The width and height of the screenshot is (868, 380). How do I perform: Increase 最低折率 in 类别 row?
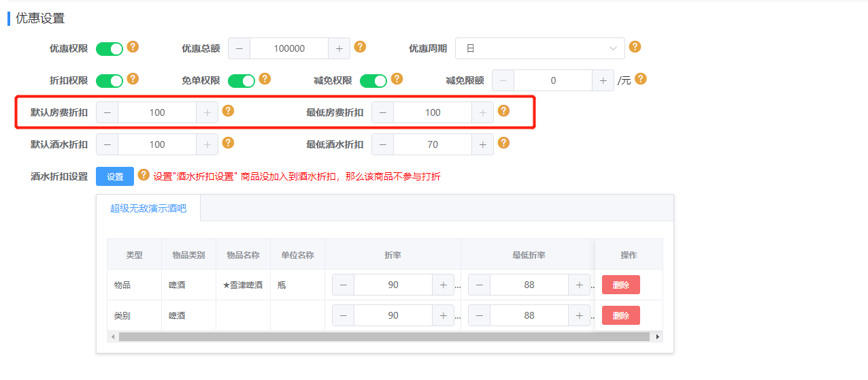[579, 315]
